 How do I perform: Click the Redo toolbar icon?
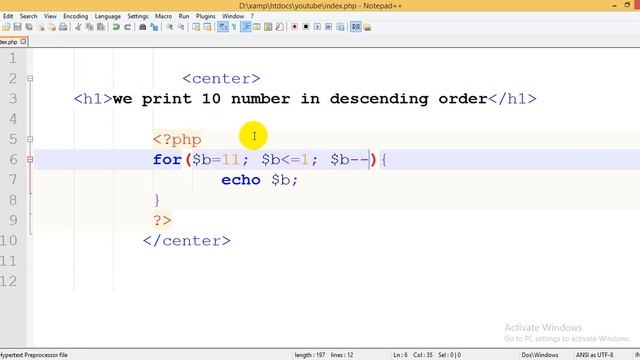pyautogui.click(x=128, y=27)
